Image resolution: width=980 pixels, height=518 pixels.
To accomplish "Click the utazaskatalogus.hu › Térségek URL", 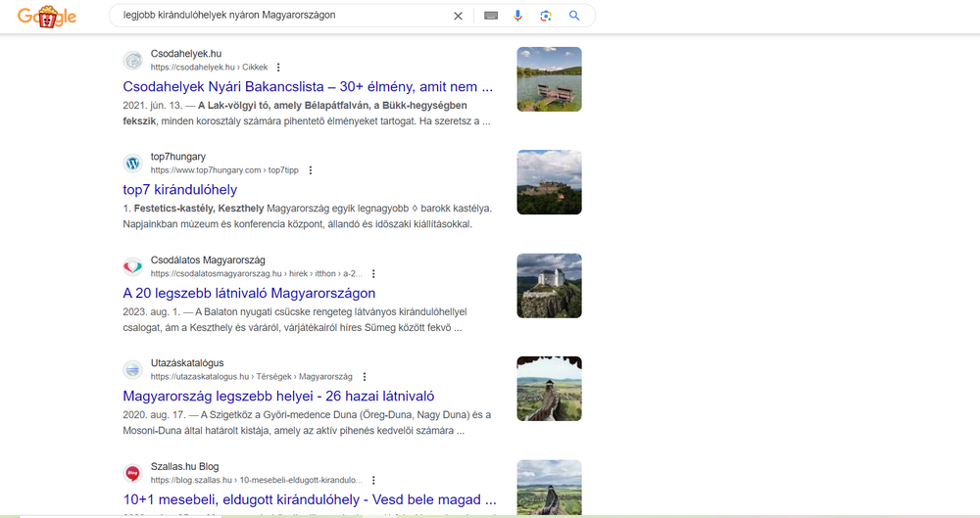I will coord(251,377).
